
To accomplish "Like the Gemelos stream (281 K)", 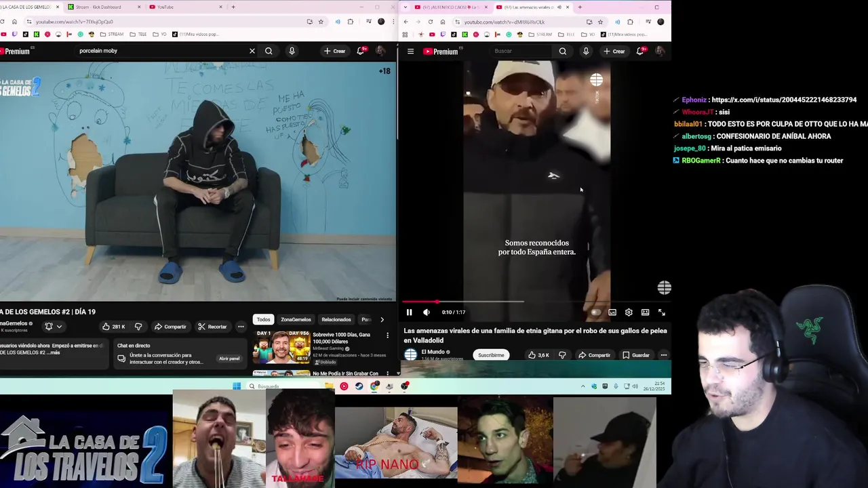I will 114,327.
